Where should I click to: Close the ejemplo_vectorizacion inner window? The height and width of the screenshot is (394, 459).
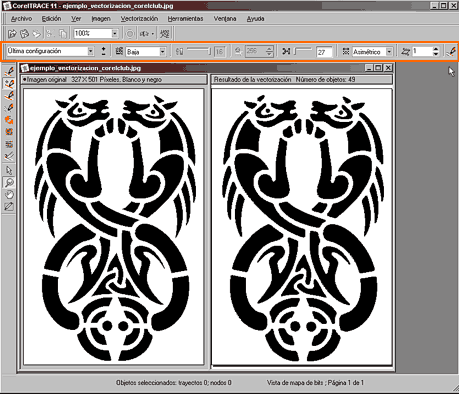388,68
